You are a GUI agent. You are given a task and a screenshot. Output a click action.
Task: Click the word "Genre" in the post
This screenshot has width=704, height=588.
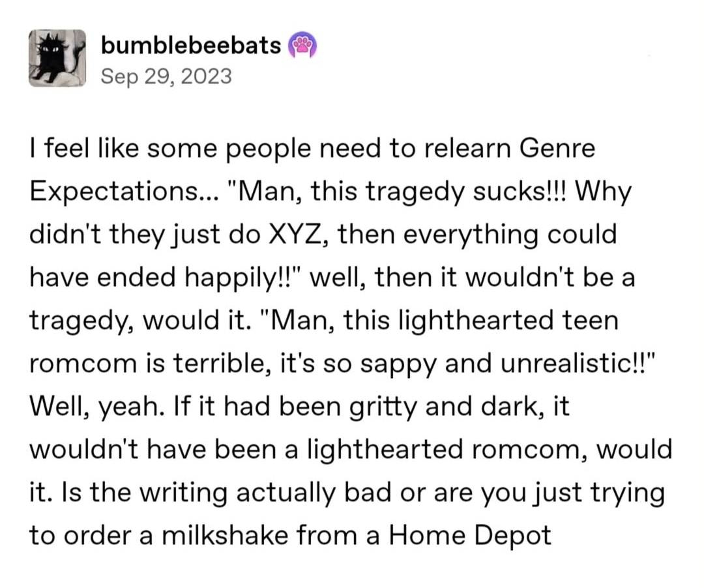(557, 150)
